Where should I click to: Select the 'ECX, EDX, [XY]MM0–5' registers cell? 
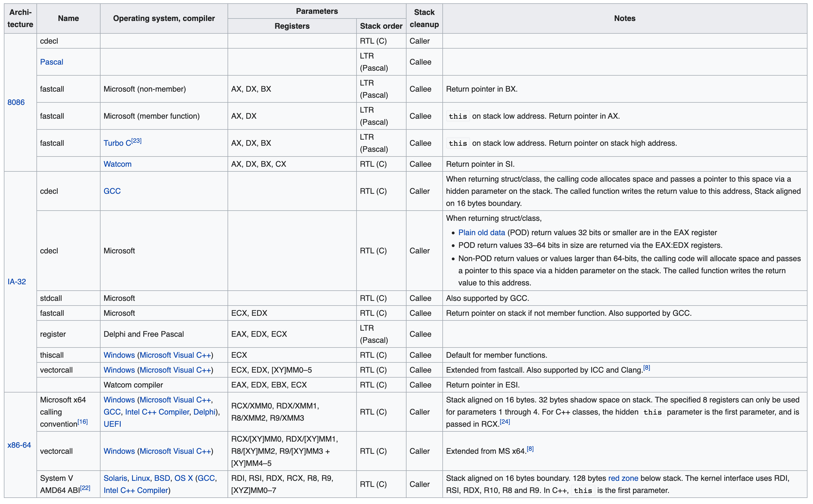coord(292,370)
